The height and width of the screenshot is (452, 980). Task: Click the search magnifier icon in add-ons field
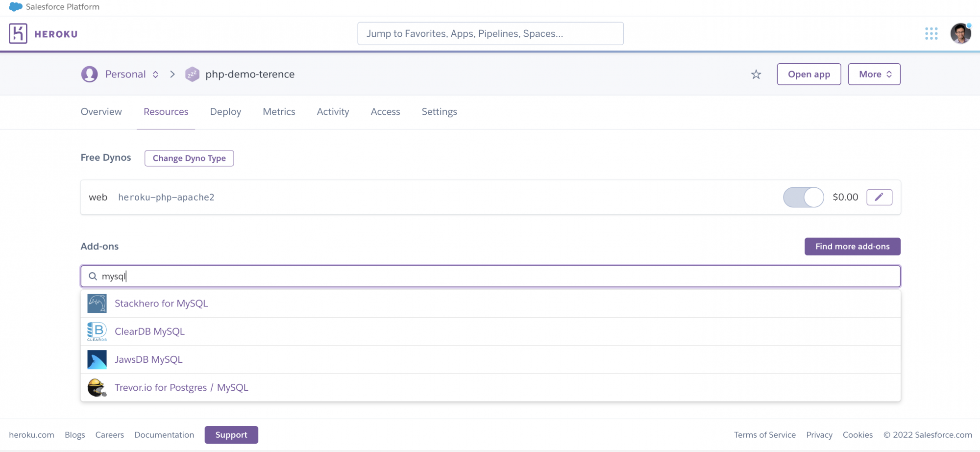click(93, 276)
